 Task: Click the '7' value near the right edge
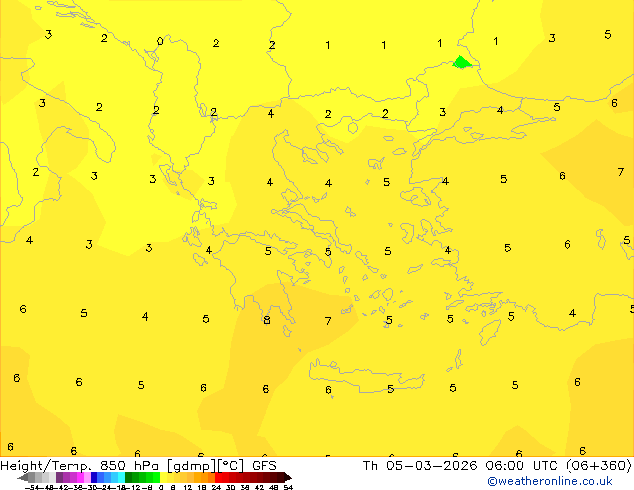621,172
